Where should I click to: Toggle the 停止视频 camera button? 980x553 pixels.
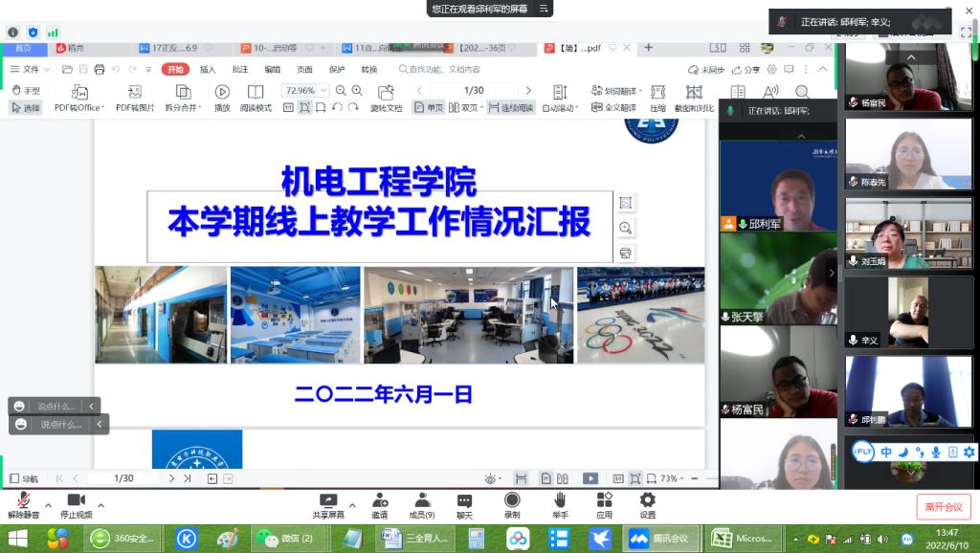76,500
